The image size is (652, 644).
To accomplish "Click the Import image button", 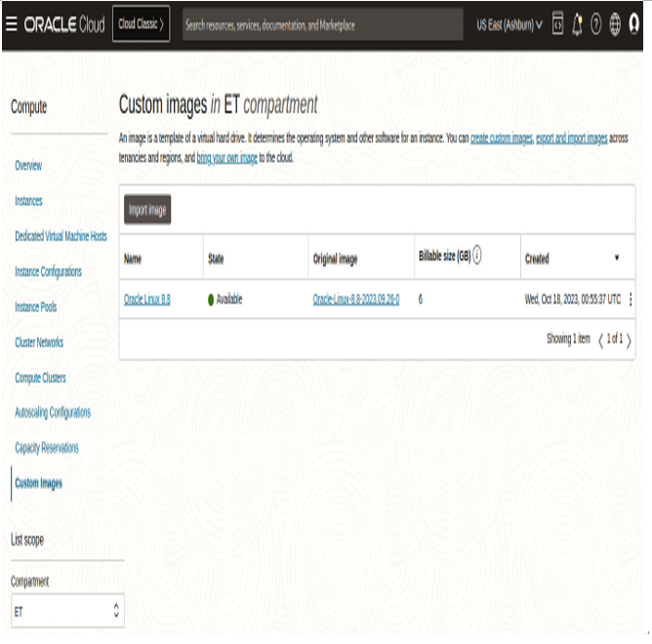I will point(147,210).
